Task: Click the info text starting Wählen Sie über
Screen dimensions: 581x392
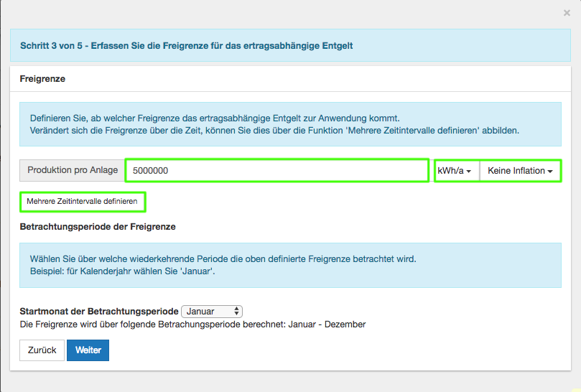Action: coord(223,258)
